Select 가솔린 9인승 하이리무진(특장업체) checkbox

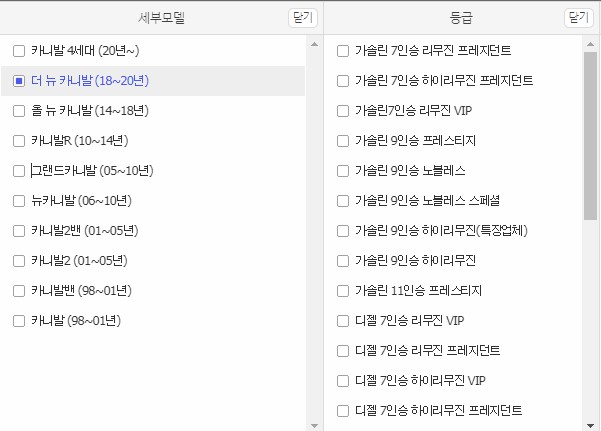[343, 231]
